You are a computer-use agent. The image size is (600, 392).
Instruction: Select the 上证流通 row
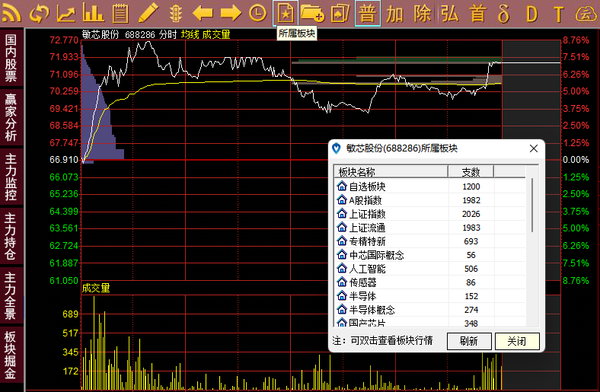[x=430, y=228]
